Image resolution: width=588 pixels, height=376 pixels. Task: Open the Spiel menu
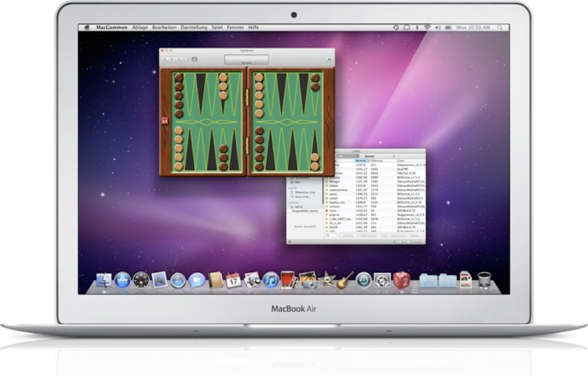point(217,27)
